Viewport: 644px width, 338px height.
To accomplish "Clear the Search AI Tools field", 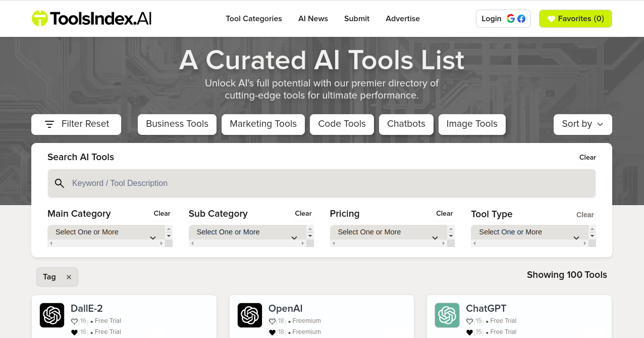I will [587, 158].
